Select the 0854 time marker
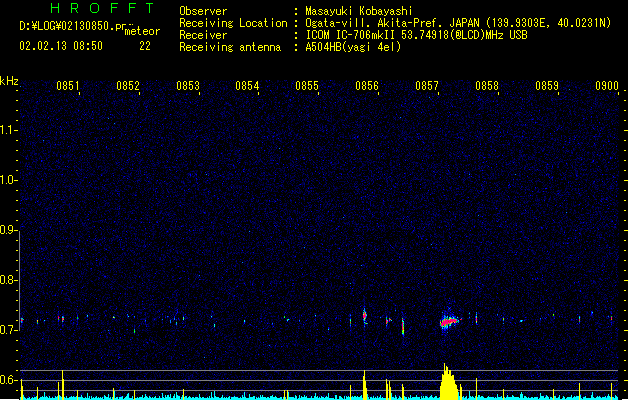Image resolution: width=629 pixels, height=400 pixels. 247,85
